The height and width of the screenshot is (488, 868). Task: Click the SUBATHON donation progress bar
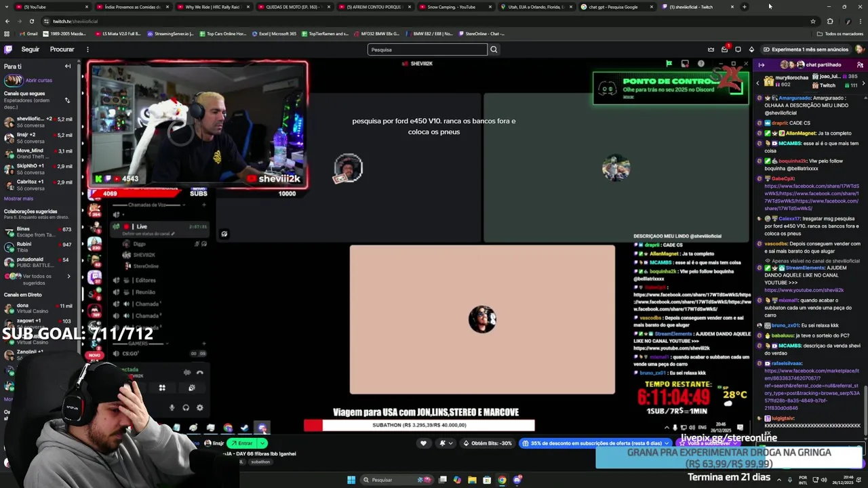(419, 425)
